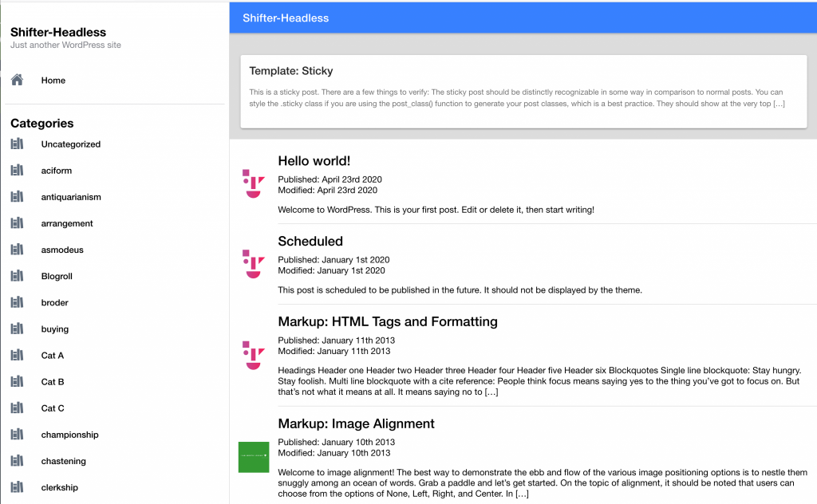The height and width of the screenshot is (504, 817).
Task: Select the arrangement category
Action: pyautogui.click(x=67, y=223)
